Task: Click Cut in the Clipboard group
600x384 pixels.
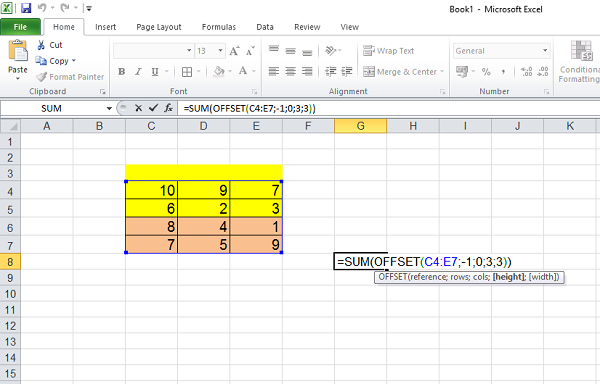Action: [50, 45]
